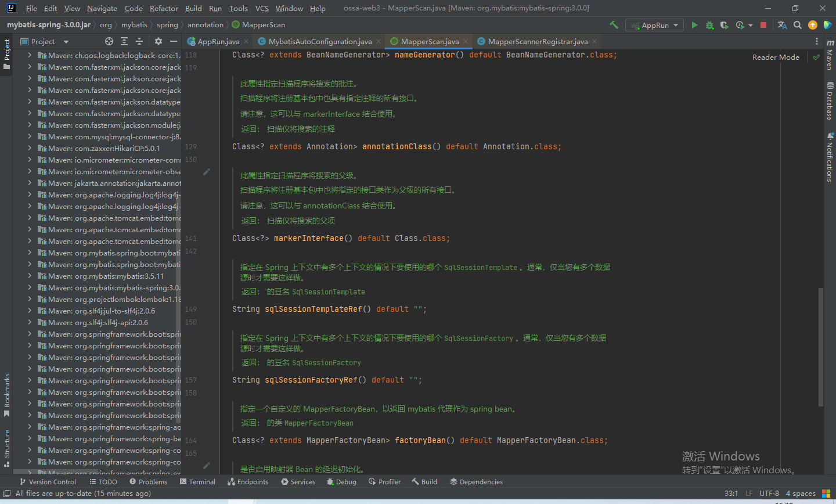Open the Problems tool window

click(148, 482)
